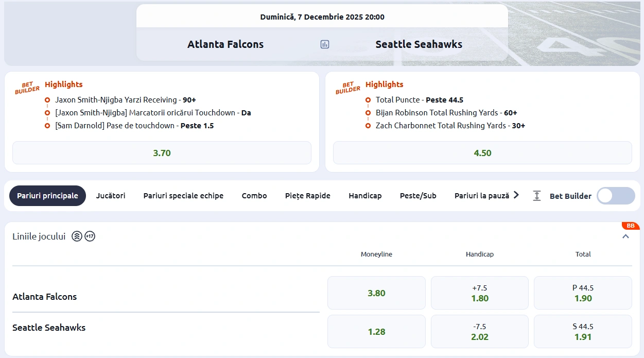Open the Peste/Sub market section
The width and height of the screenshot is (644, 358).
pyautogui.click(x=418, y=196)
